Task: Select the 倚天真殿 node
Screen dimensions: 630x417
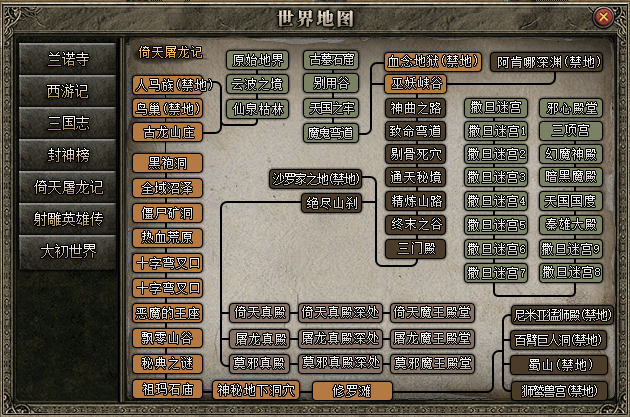Action: 260,313
